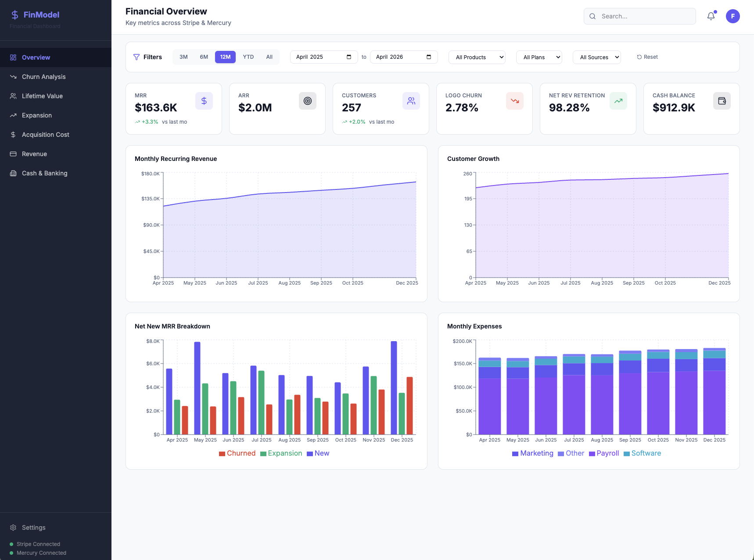
Task: Focus the Search input field
Action: (x=640, y=16)
